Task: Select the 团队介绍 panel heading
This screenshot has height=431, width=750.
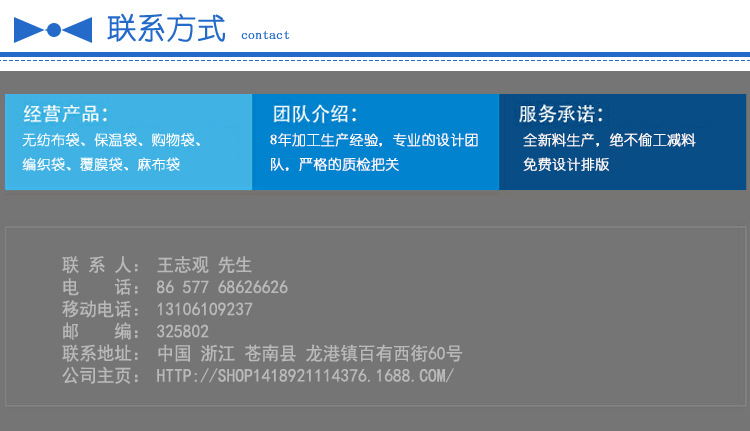Action: [315, 114]
